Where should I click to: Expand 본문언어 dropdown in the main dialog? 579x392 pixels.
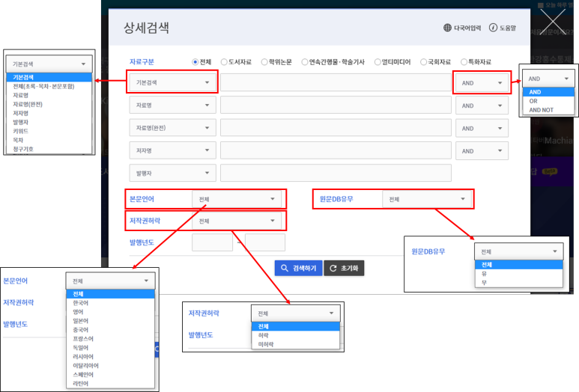[x=237, y=199]
